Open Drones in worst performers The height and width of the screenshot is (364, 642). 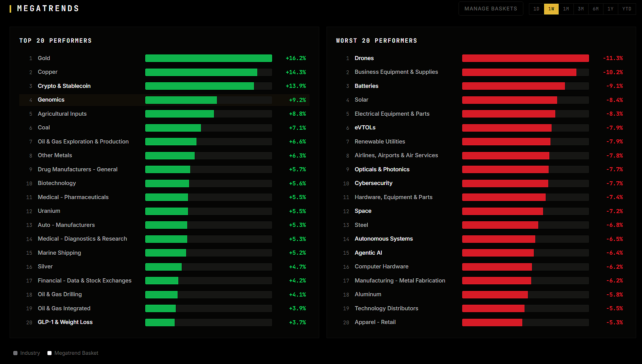[x=481, y=58]
